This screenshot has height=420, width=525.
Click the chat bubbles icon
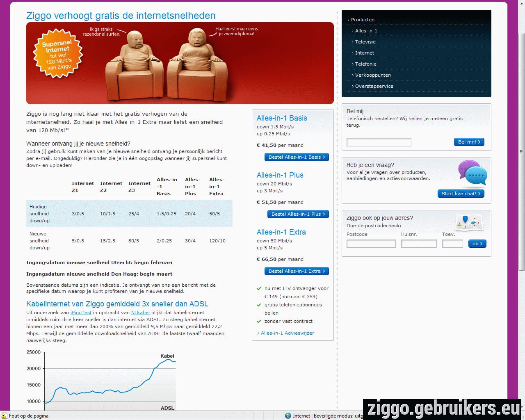coord(472,174)
